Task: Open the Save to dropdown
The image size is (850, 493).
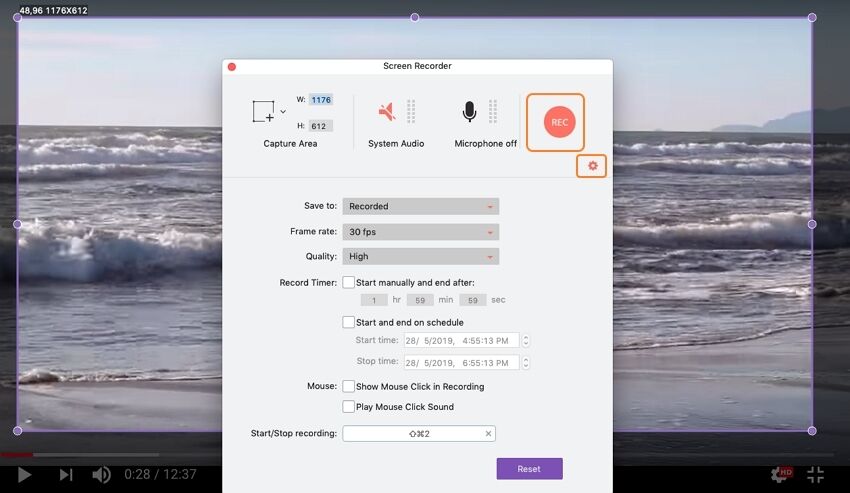Action: (x=421, y=206)
